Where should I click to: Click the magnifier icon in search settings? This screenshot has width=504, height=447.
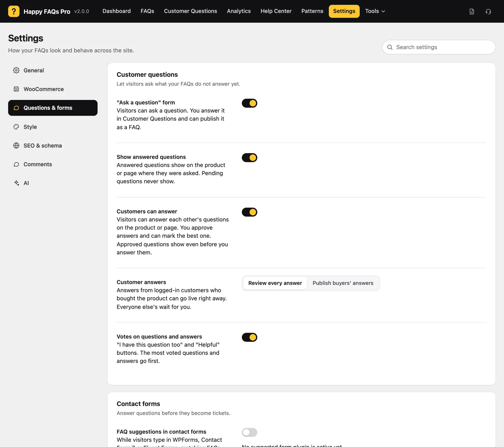pyautogui.click(x=390, y=47)
